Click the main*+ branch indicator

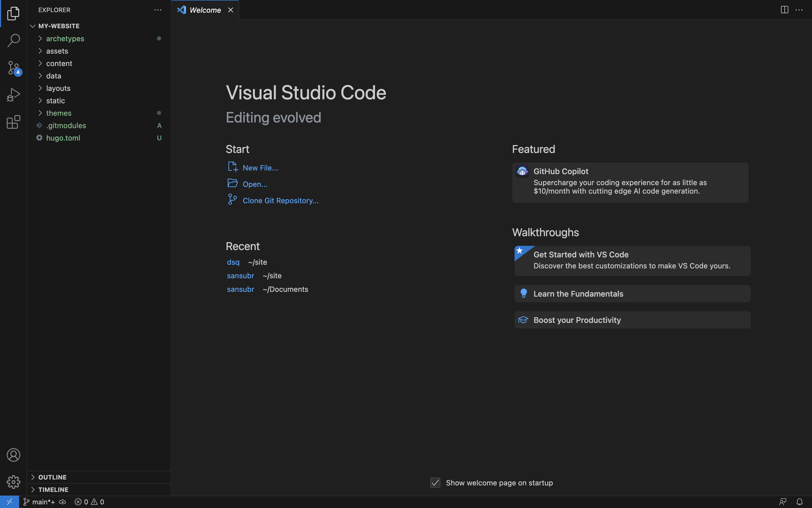point(39,502)
